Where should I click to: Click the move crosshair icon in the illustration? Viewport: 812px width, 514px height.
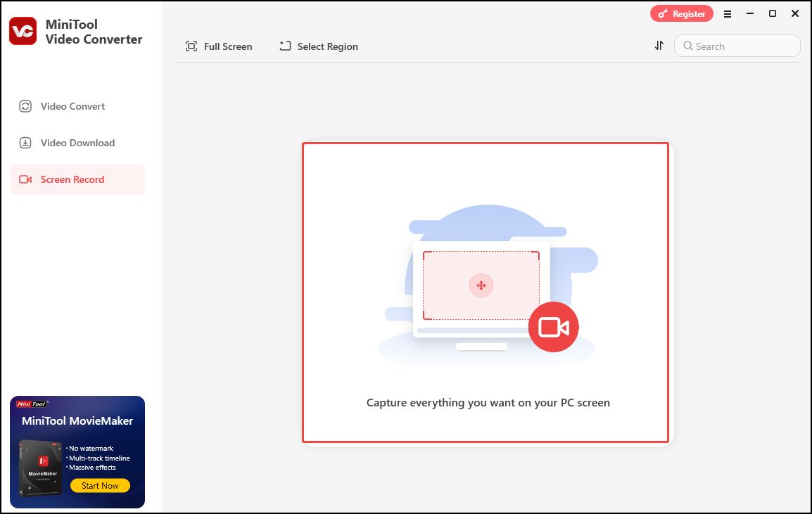481,285
